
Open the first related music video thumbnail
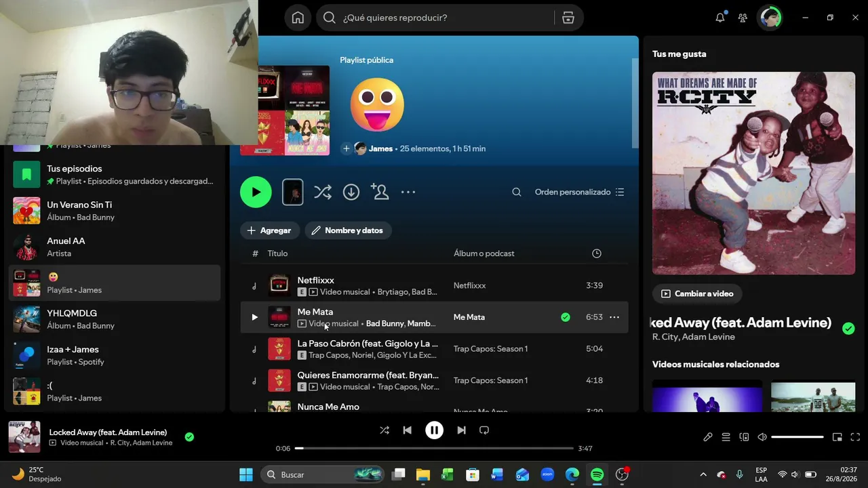coord(707,396)
